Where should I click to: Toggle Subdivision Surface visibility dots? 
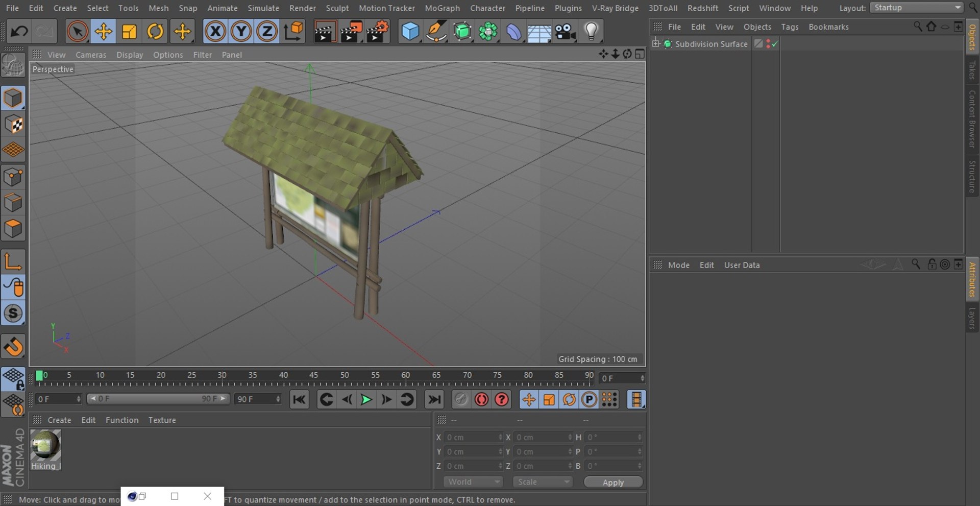768,44
